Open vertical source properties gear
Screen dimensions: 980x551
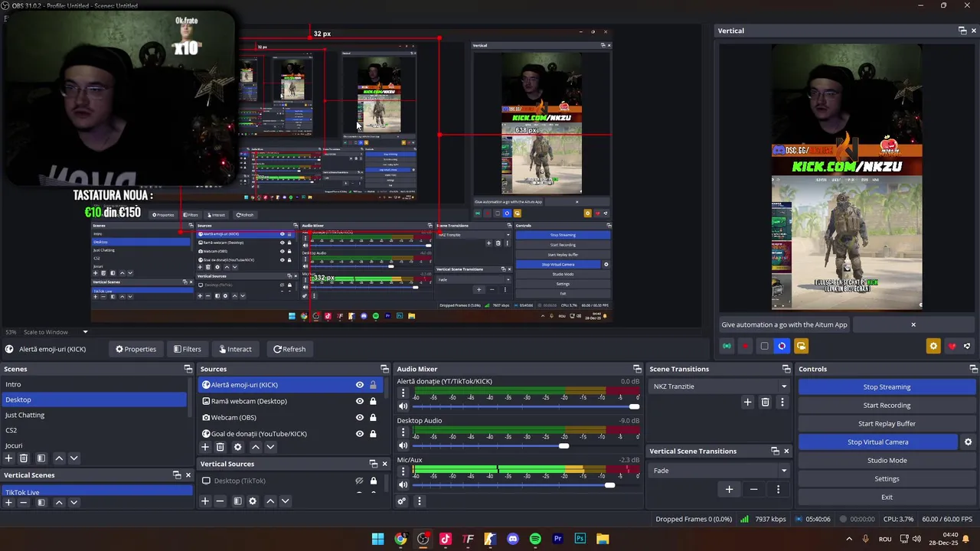[253, 501]
